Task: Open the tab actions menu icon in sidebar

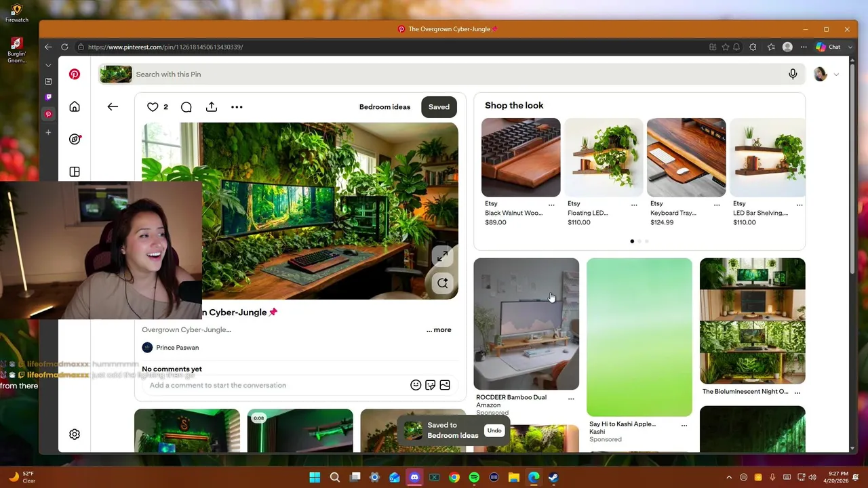Action: coord(48,81)
